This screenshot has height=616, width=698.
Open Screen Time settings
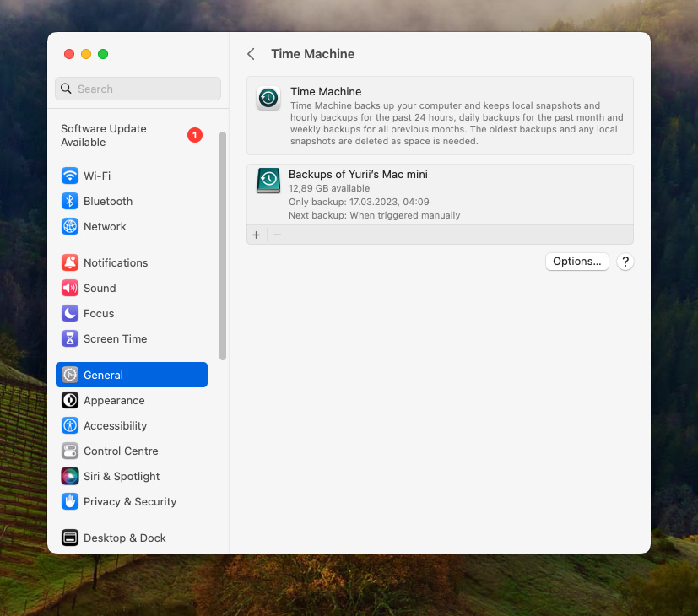click(x=115, y=338)
